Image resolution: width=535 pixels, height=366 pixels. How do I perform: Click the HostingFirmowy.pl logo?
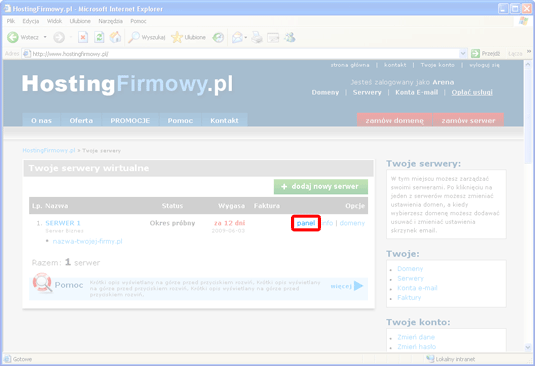[127, 84]
